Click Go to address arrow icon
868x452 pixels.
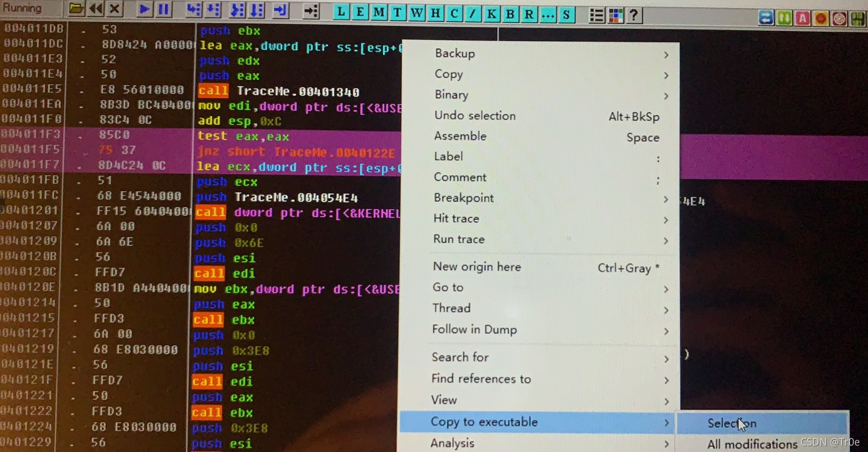(x=311, y=11)
